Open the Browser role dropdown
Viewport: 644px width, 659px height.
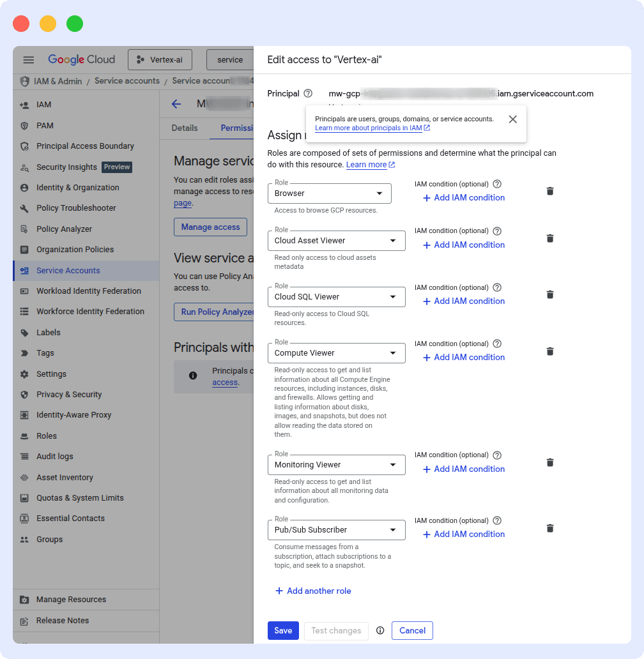(x=379, y=193)
